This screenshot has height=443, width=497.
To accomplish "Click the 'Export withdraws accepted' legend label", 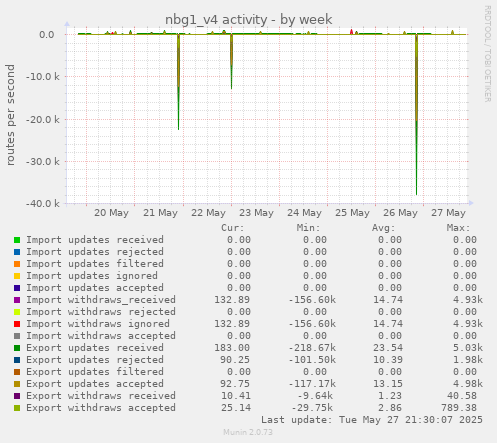I will [x=101, y=408].
